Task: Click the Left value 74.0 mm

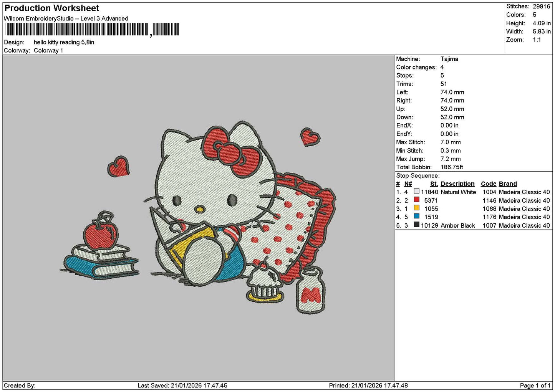Action: tap(452, 92)
